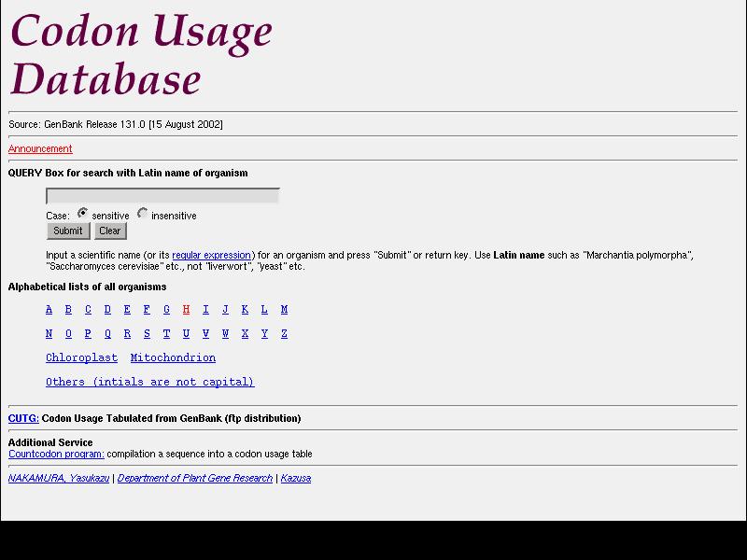
Task: Browse organisms starting with letter M
Action: click(284, 310)
